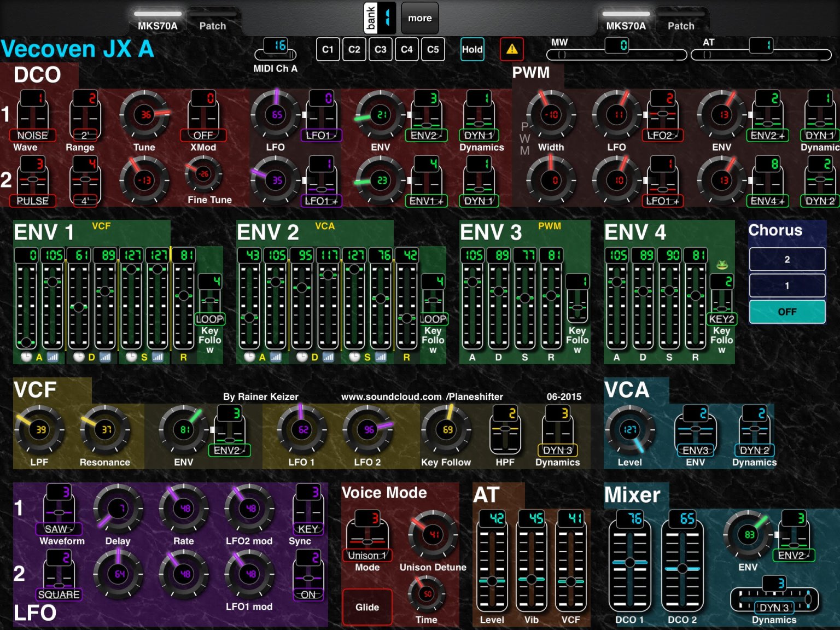Screen dimensions: 840x630
Task: Toggle the Hold button
Action: [x=472, y=49]
